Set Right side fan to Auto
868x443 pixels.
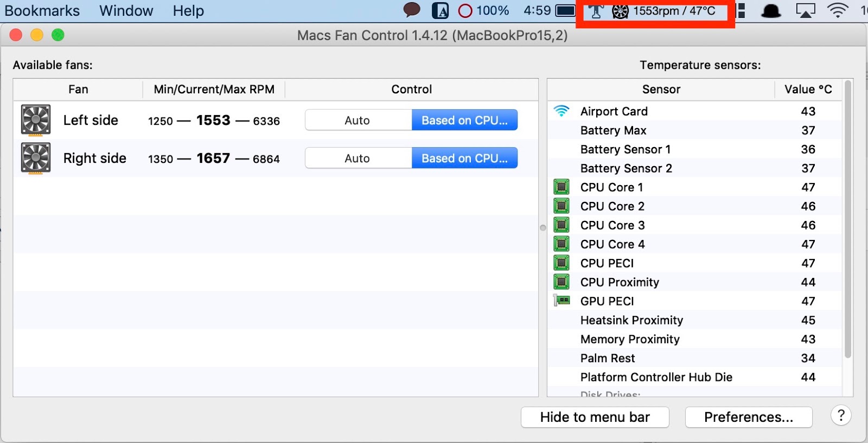[358, 158]
